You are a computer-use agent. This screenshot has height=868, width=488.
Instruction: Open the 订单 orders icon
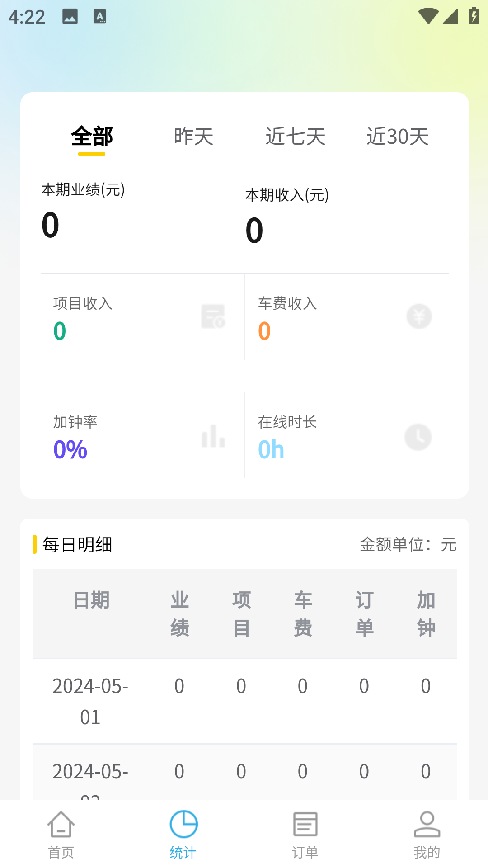click(305, 825)
